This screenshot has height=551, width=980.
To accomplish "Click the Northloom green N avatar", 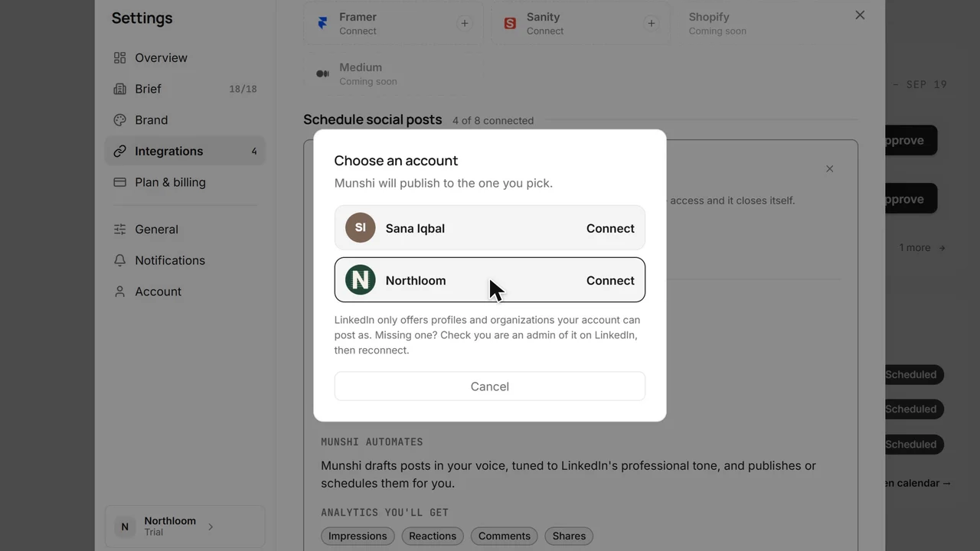I will 360,280.
